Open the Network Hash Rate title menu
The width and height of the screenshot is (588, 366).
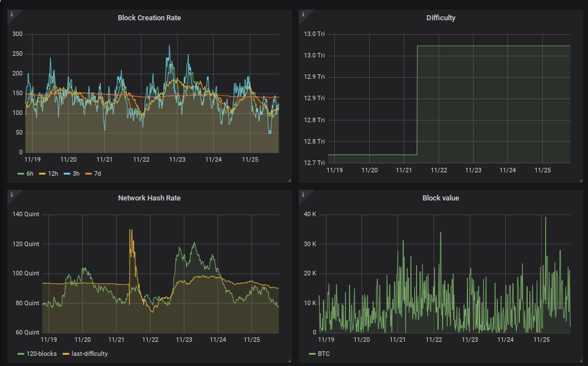pos(149,198)
